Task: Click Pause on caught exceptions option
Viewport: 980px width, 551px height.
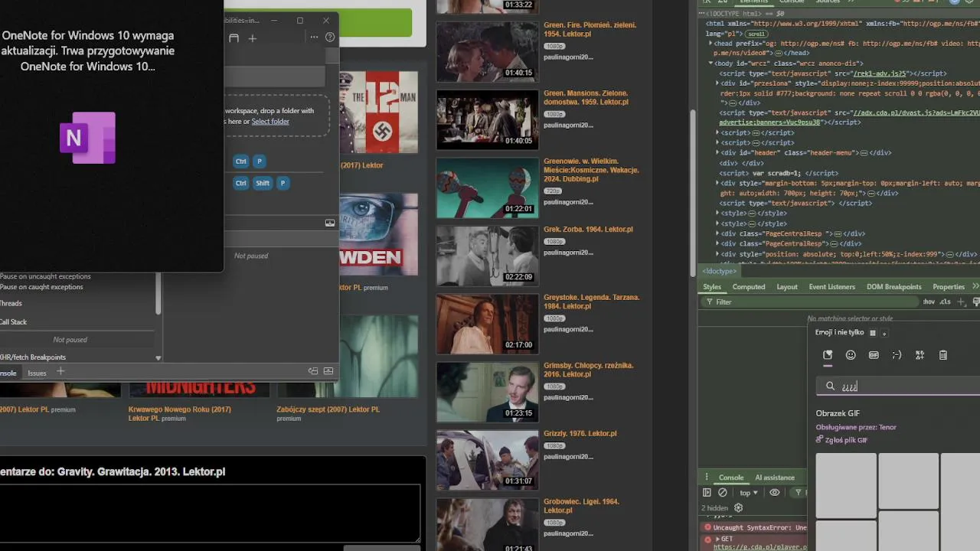Action: click(x=41, y=287)
